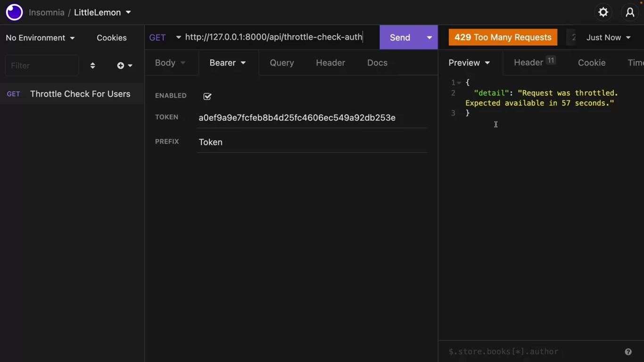644x362 pixels.
Task: Open the No Environment dropdown
Action: pyautogui.click(x=40, y=38)
